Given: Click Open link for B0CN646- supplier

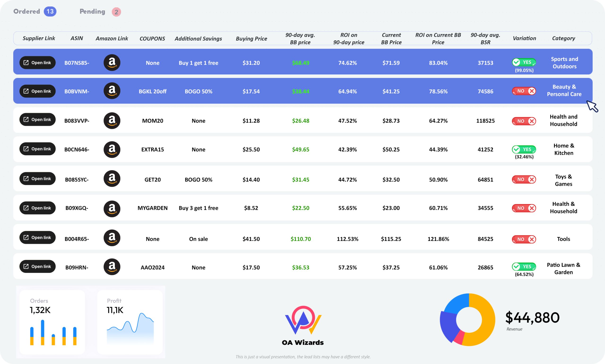Looking at the screenshot, I should tap(37, 149).
